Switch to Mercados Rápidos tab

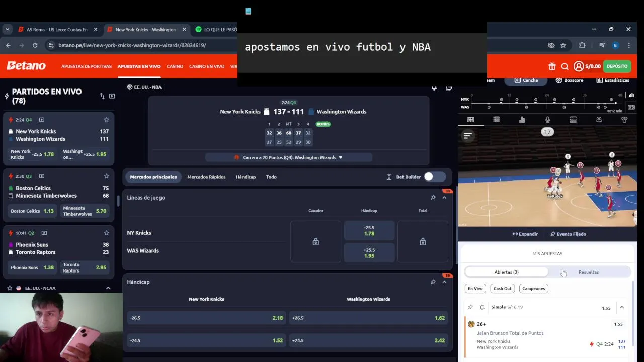206,177
